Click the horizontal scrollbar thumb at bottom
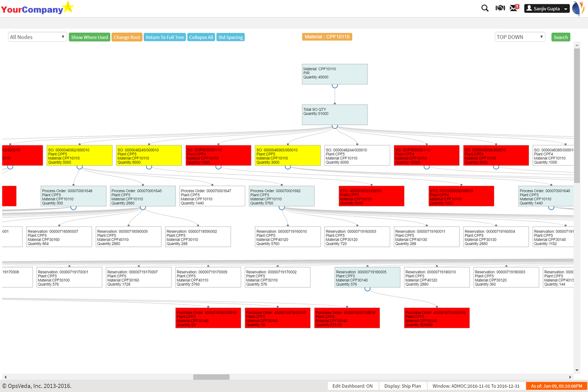This screenshot has height=392, width=588. (x=211, y=377)
